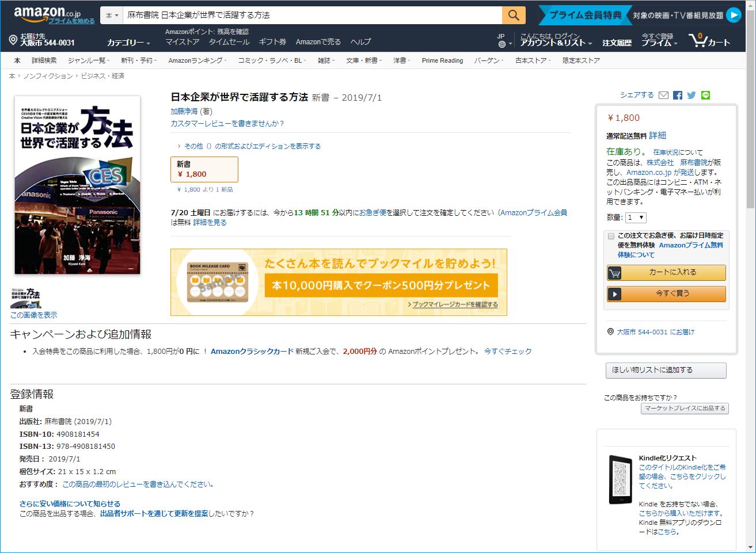
Task: Share the book on LINE
Action: (705, 96)
